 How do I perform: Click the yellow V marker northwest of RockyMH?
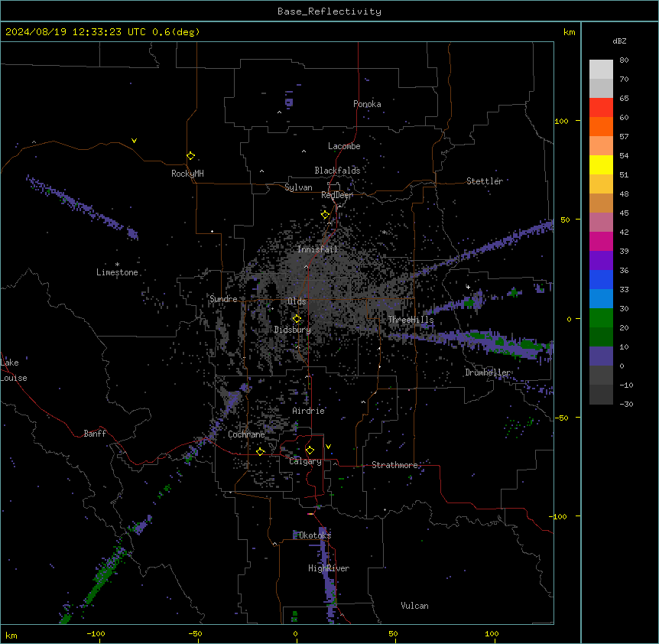coord(134,141)
